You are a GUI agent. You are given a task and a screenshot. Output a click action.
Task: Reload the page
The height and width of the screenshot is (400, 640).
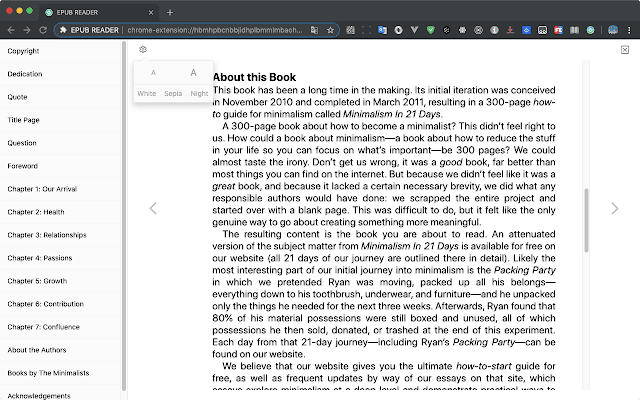point(43,30)
